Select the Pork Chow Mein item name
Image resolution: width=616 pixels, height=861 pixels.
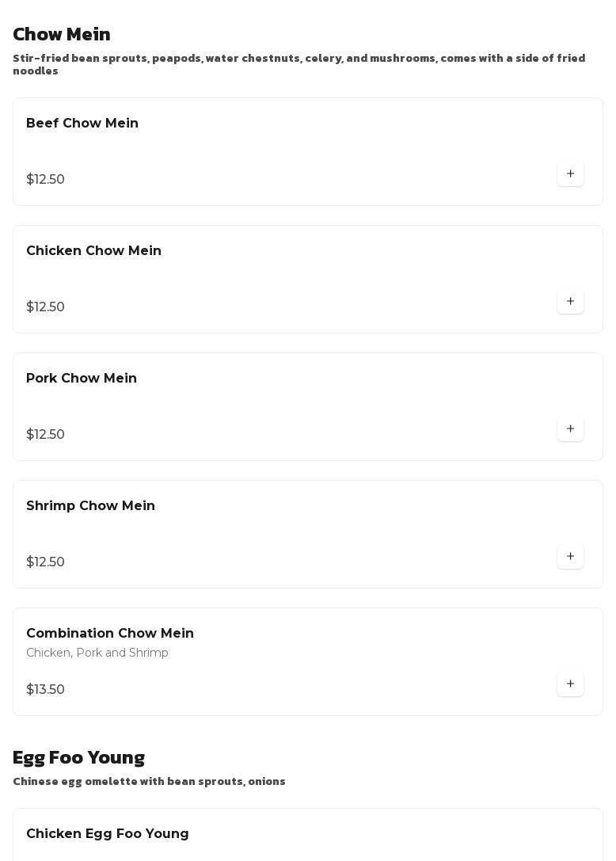(82, 379)
